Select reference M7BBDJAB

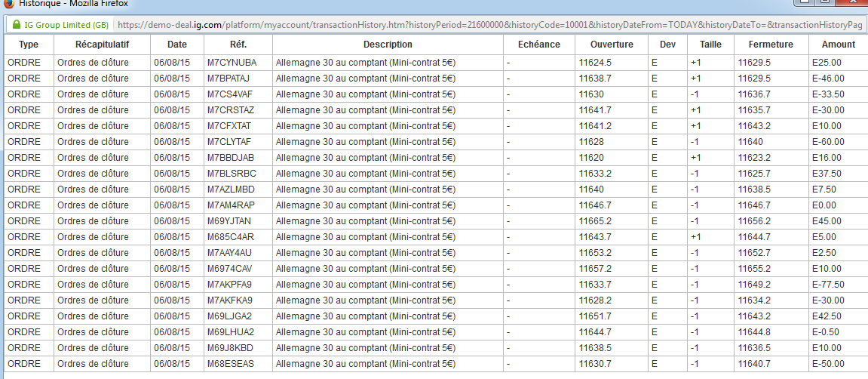coord(230,158)
